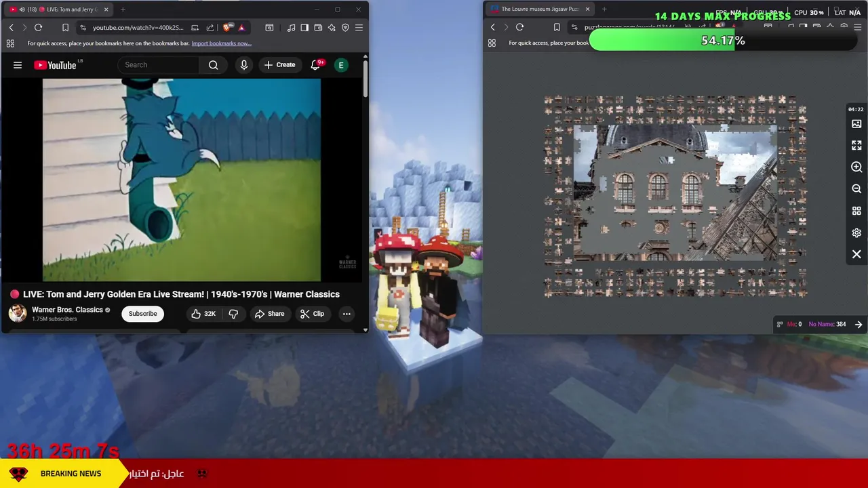Click the 04:22 puzzle timer
The image size is (868, 488).
pyautogui.click(x=856, y=109)
